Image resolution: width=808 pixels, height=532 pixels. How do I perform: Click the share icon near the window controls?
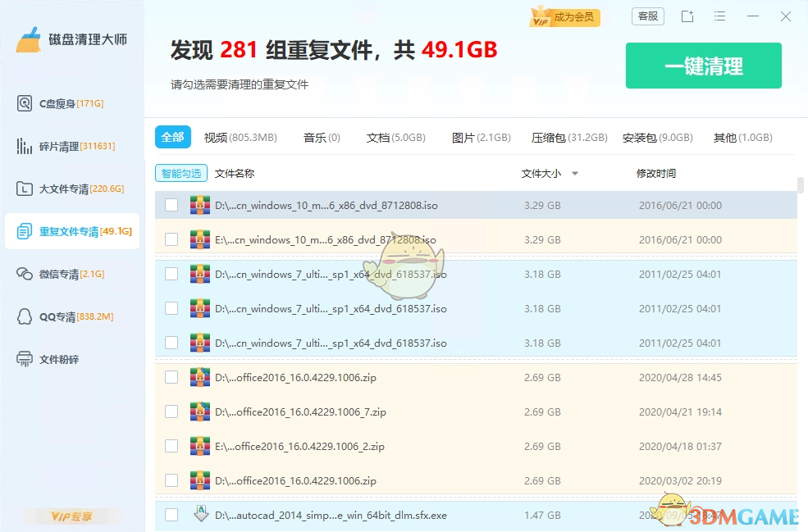click(687, 16)
